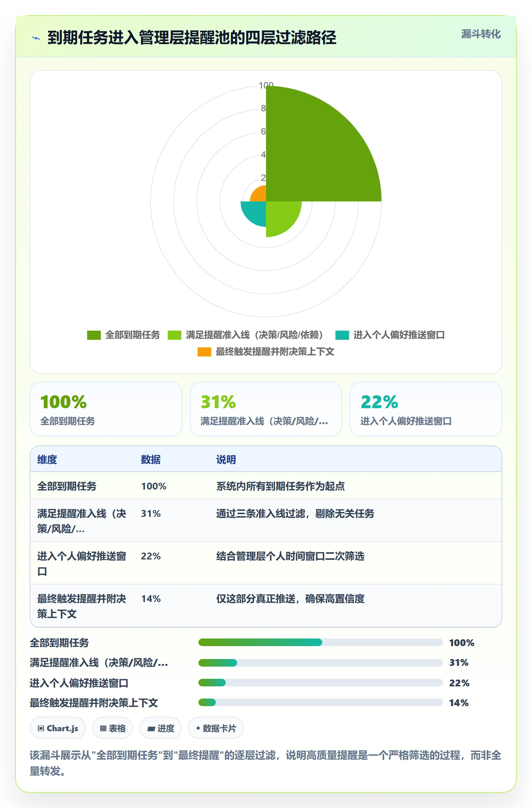Select the 数据卡片 tag
Screen dimensions: 532x808
click(216, 728)
